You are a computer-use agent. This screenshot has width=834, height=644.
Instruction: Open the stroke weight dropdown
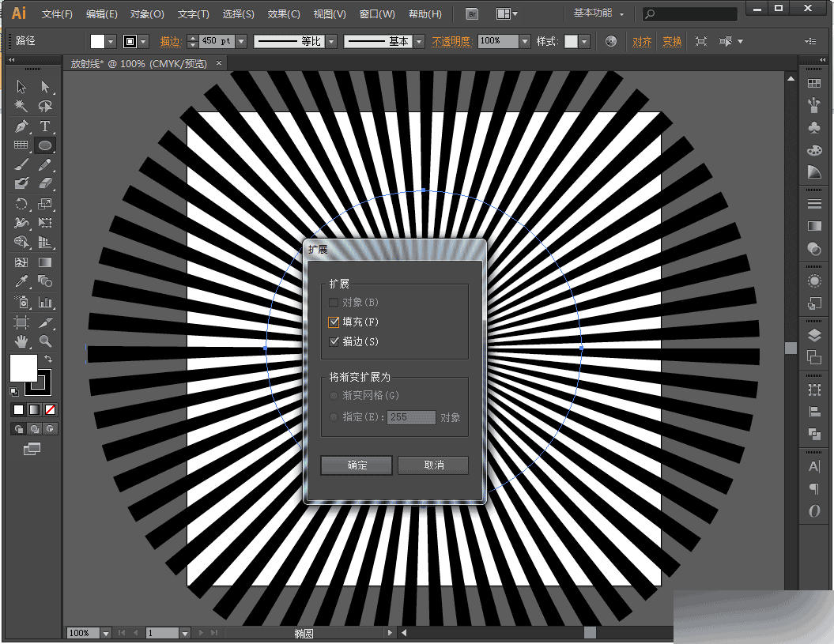(x=241, y=41)
